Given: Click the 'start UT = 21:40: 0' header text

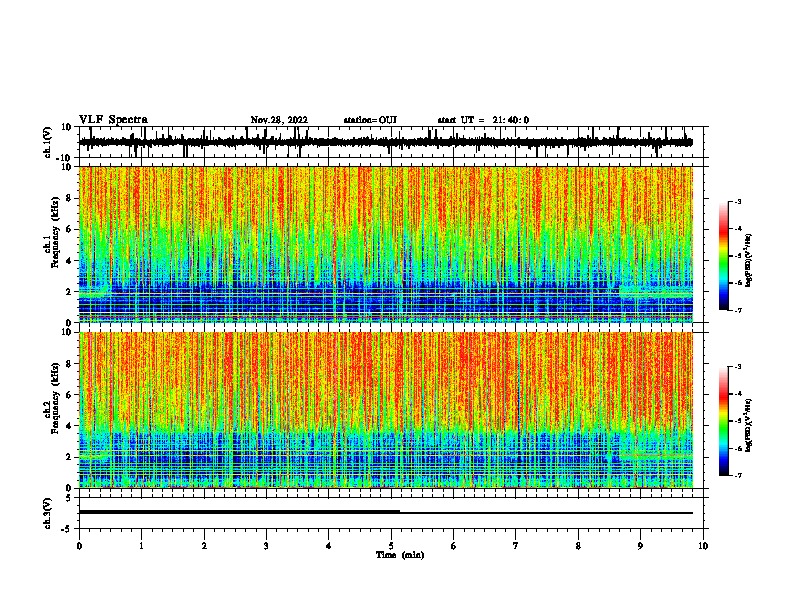Looking at the screenshot, I should point(483,120).
